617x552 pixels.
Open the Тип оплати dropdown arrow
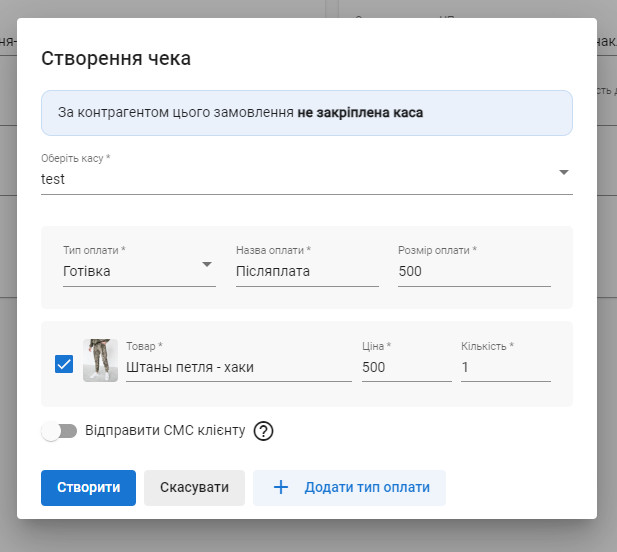pyautogui.click(x=207, y=264)
